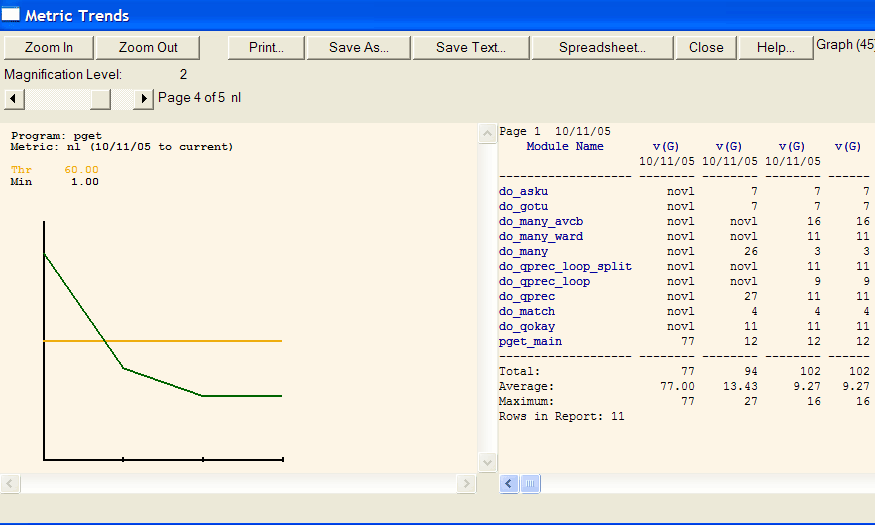
Task: Select the do_many module row
Action: point(684,252)
